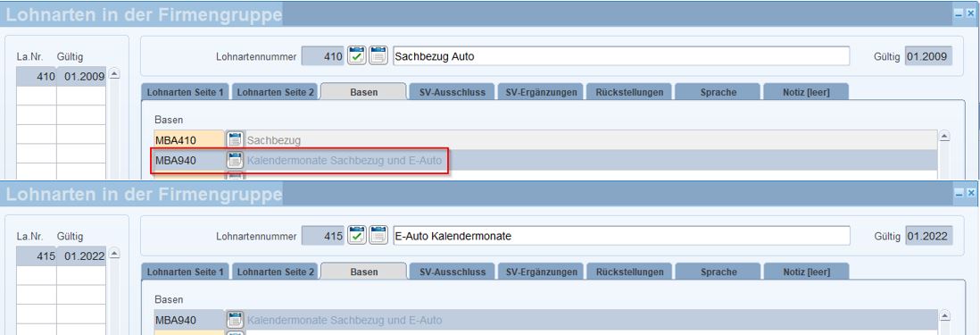Open Notiz [leer] tab in lower window
The width and height of the screenshot is (980, 335).
[x=806, y=272]
